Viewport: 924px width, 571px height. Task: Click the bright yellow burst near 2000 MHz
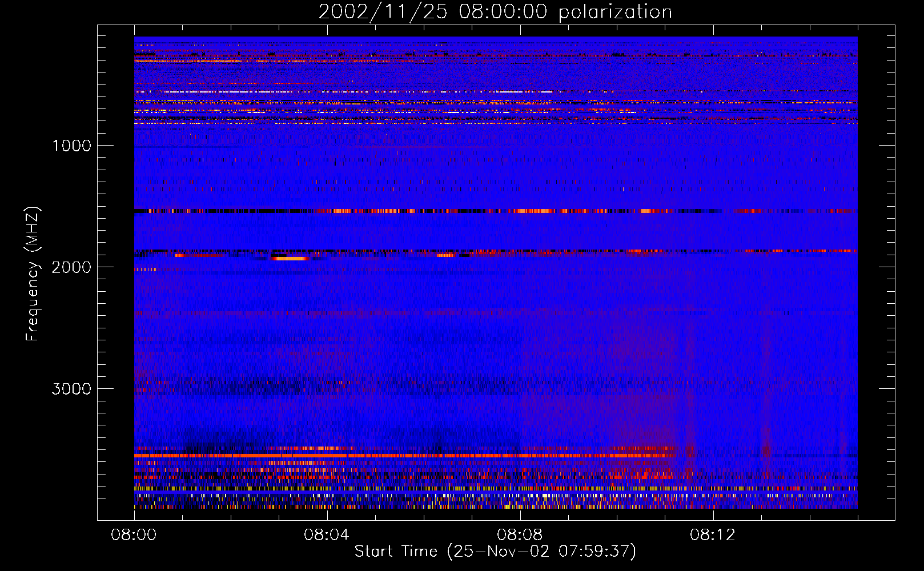click(x=290, y=258)
